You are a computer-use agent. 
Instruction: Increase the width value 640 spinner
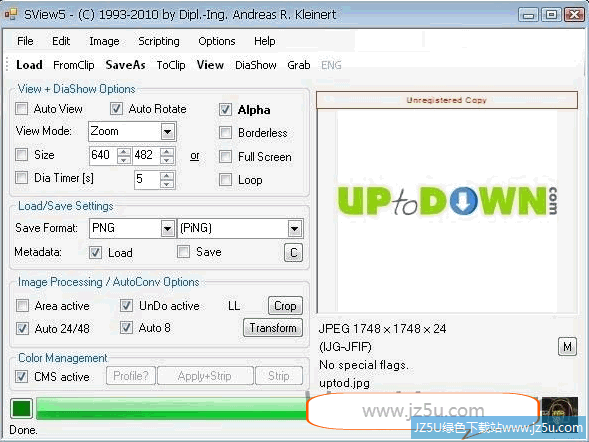[x=124, y=151]
